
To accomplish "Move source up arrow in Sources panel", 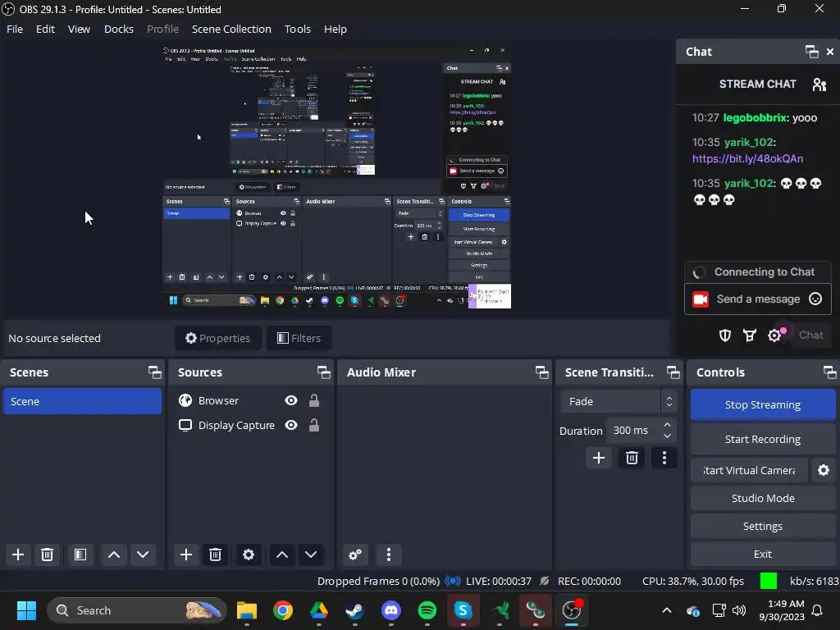I will click(x=282, y=555).
